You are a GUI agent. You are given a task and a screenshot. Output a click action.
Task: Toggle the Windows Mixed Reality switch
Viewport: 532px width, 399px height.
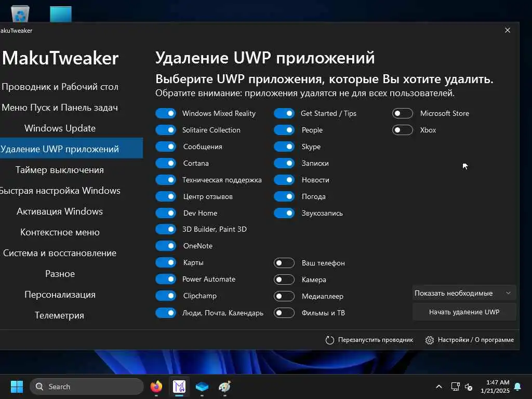(x=166, y=113)
